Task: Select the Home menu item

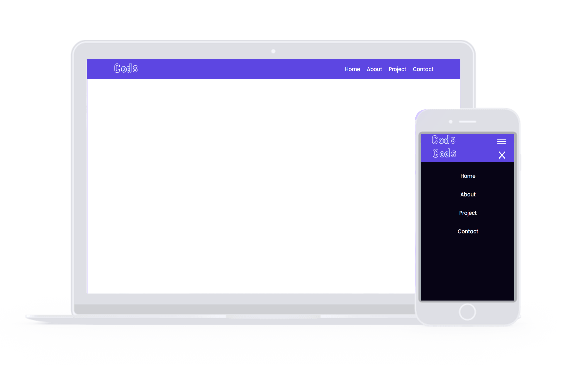Action: click(x=352, y=69)
